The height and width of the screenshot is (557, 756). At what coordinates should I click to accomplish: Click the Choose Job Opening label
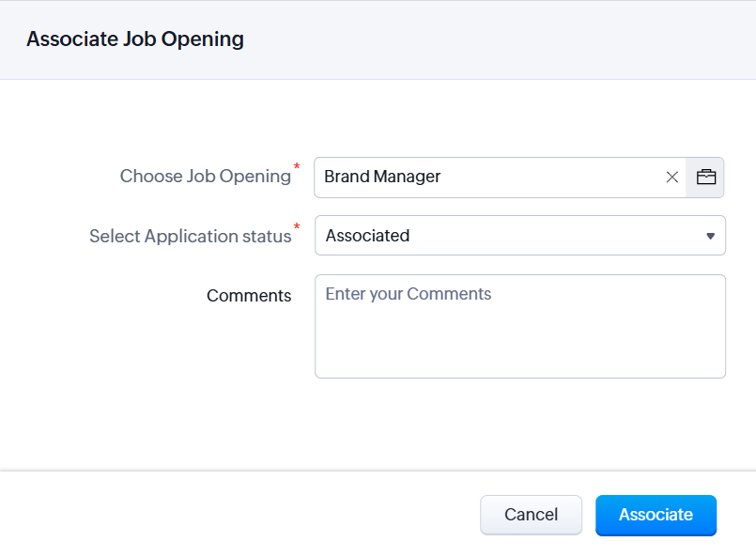pyautogui.click(x=206, y=177)
